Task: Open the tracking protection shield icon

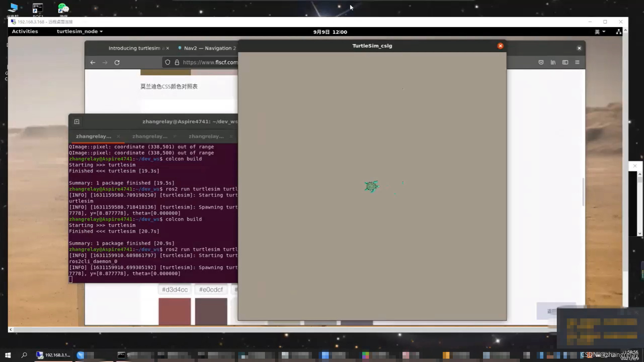Action: point(168,62)
